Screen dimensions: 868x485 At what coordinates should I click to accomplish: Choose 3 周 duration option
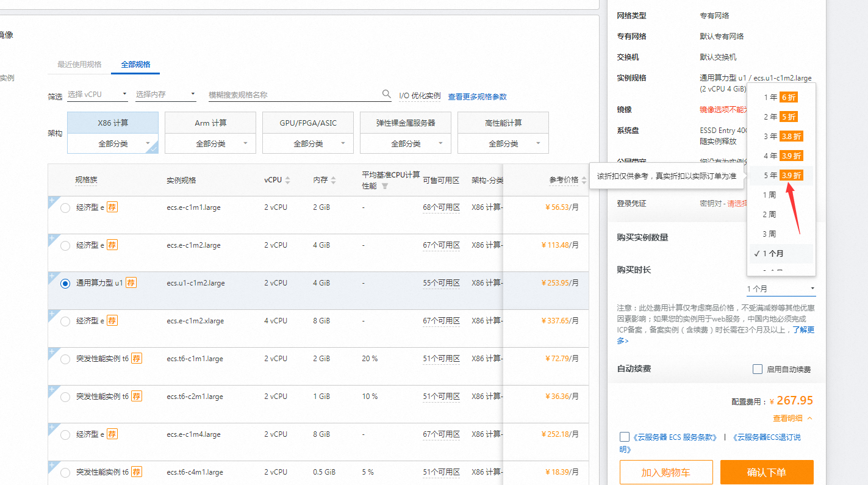[x=781, y=234]
